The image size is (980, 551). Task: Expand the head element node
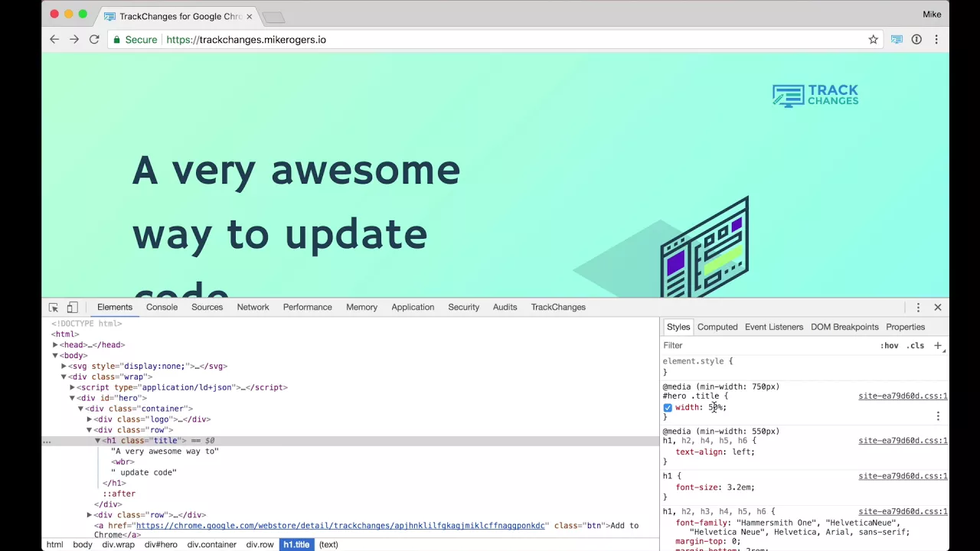55,345
